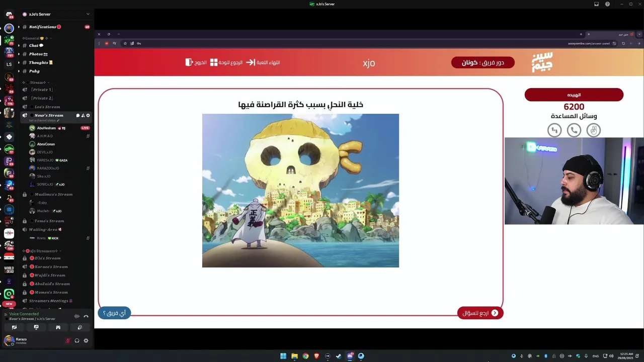Click the الهبيده team name banner

[574, 95]
